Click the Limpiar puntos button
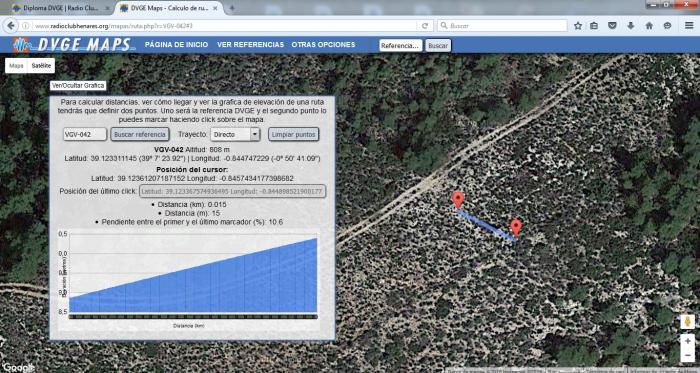The height and width of the screenshot is (373, 700). coord(294,134)
